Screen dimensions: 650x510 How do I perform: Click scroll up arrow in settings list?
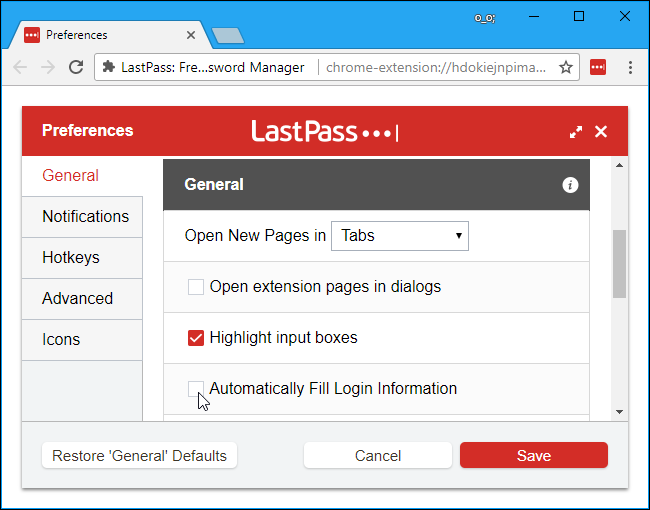coord(620,165)
